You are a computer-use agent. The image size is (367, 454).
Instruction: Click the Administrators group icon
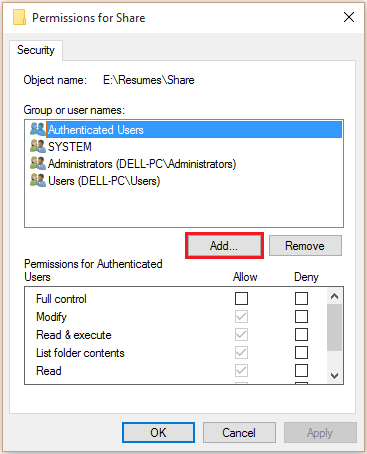(x=37, y=163)
